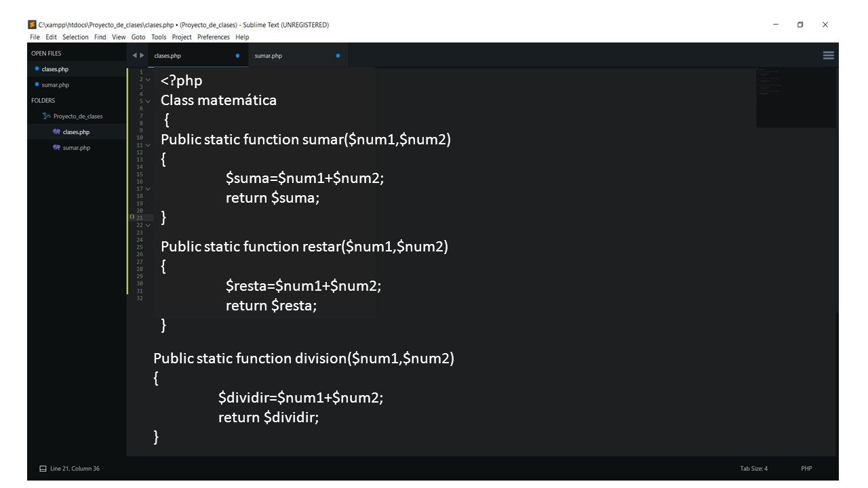Click unsaved dot beside clases.php in Open Files
Image resolution: width=868 pixels, height=488 pixels.
37,69
